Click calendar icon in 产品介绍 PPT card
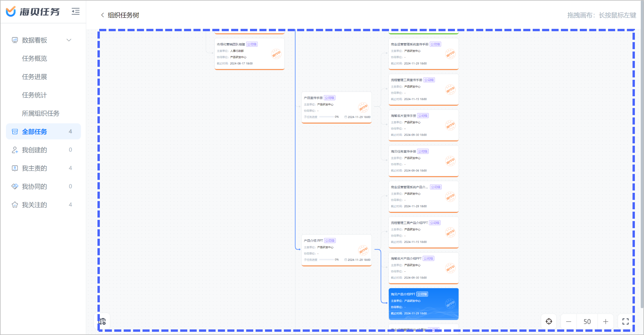 (346, 260)
